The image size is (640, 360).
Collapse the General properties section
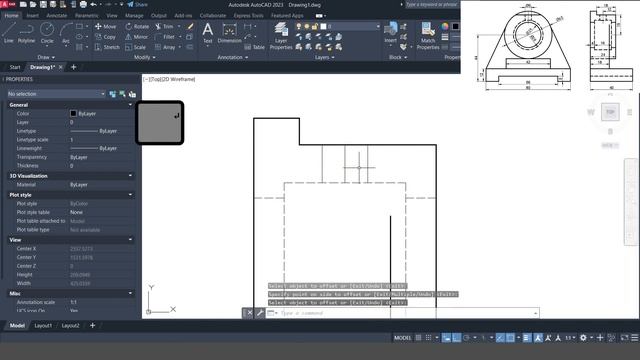click(x=130, y=105)
